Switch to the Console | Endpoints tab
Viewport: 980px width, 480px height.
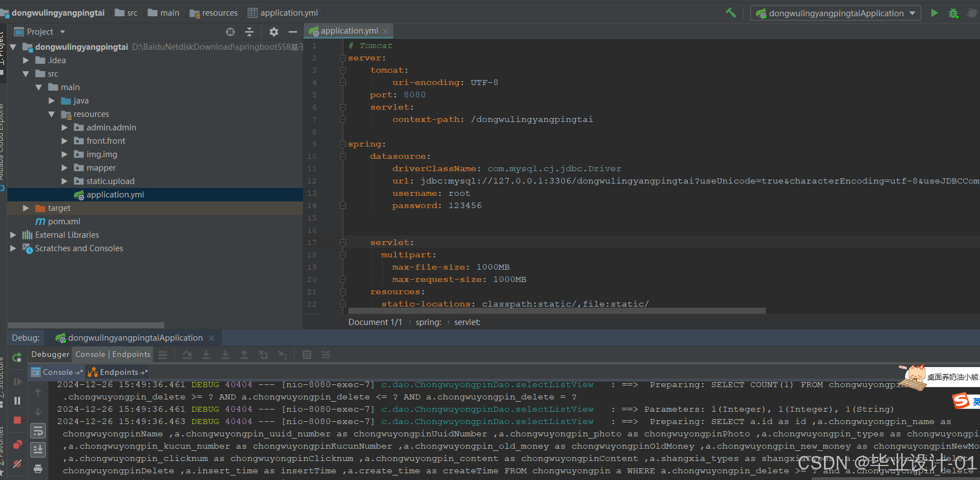113,354
